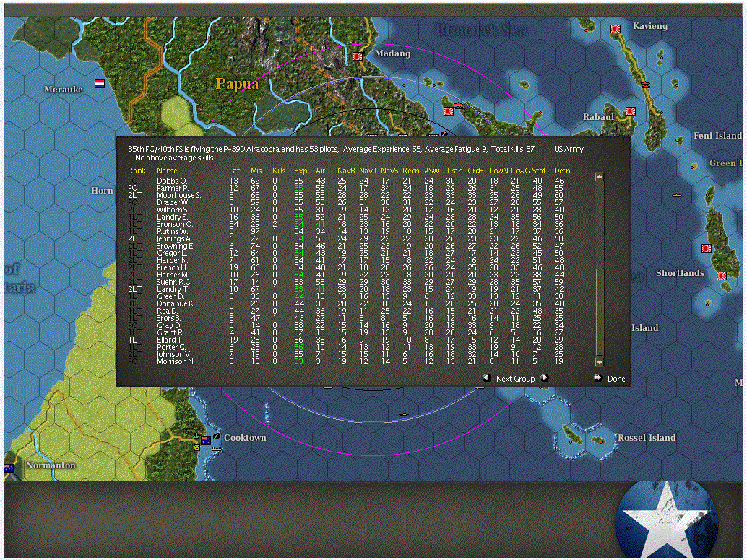Sort pilots by NavT column header
Screen dimensions: 747x560
point(368,171)
